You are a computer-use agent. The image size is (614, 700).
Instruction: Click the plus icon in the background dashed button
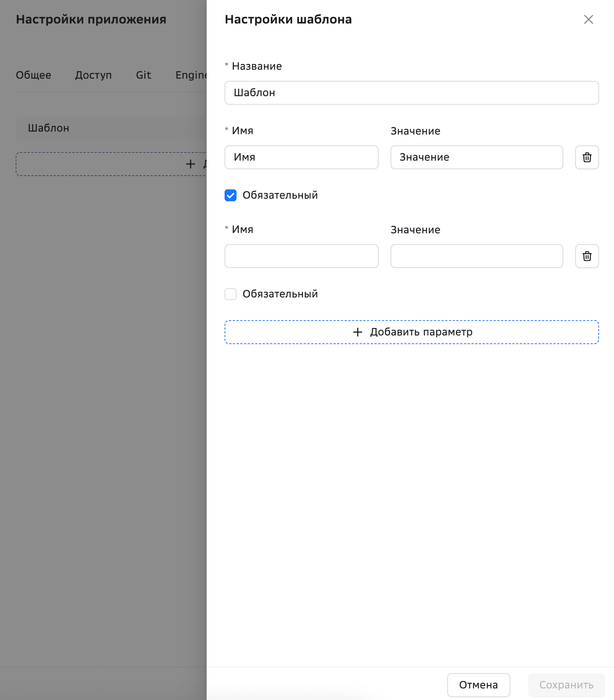click(x=191, y=164)
